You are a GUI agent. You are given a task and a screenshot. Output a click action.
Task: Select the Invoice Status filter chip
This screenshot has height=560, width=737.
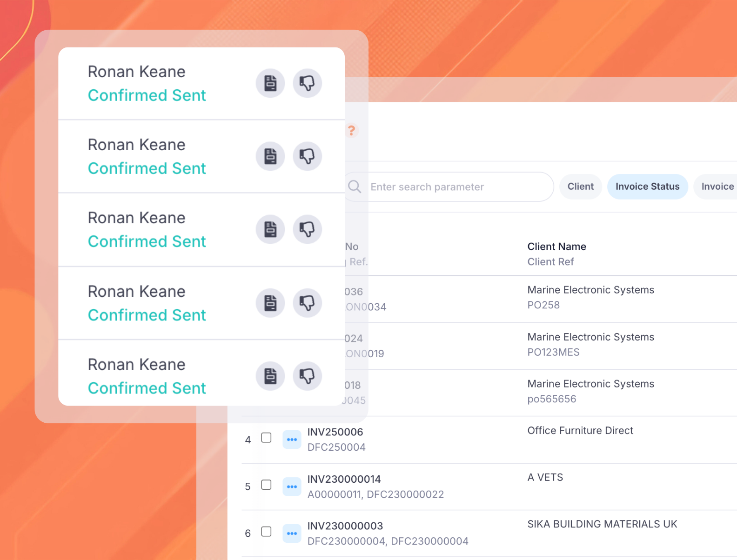click(648, 187)
